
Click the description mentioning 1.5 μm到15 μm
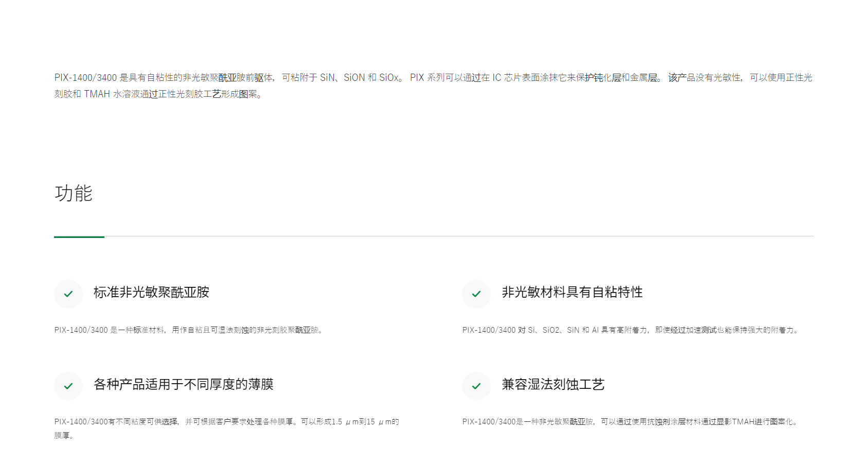(226, 422)
